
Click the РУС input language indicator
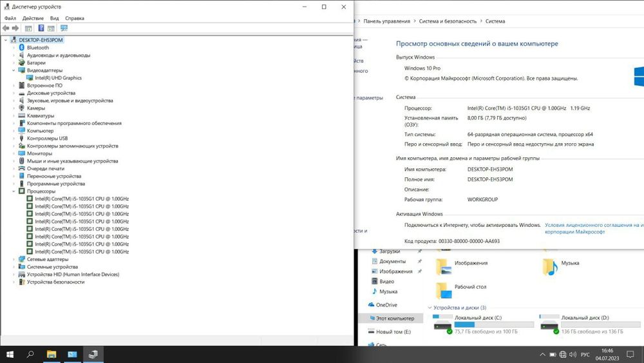coord(585,355)
